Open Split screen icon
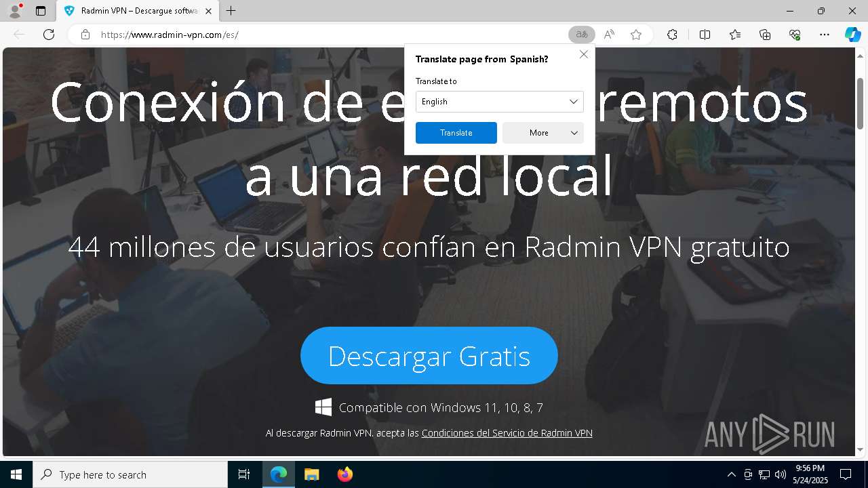The height and width of the screenshot is (488, 868). pyautogui.click(x=705, y=35)
